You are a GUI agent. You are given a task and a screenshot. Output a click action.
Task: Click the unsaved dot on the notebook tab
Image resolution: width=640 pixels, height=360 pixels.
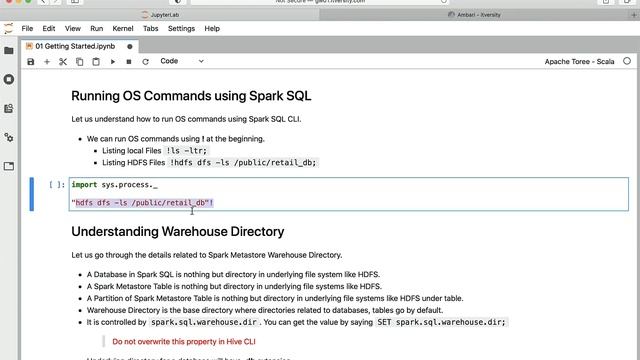pyautogui.click(x=130, y=47)
